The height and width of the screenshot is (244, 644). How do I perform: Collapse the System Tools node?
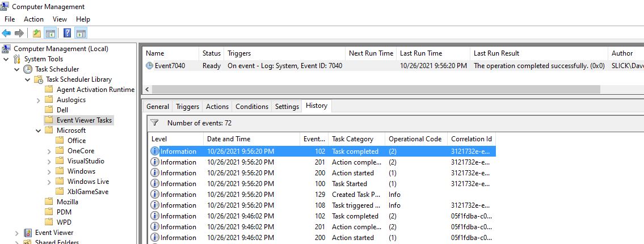(6, 59)
